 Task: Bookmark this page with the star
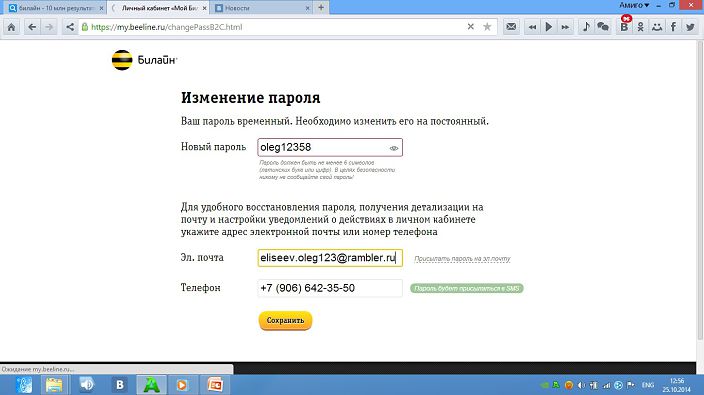click(487, 27)
